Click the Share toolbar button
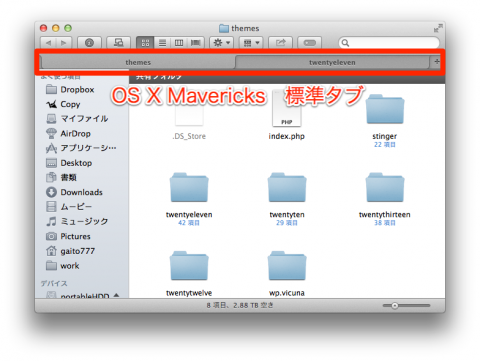480x361 pixels. (281, 43)
